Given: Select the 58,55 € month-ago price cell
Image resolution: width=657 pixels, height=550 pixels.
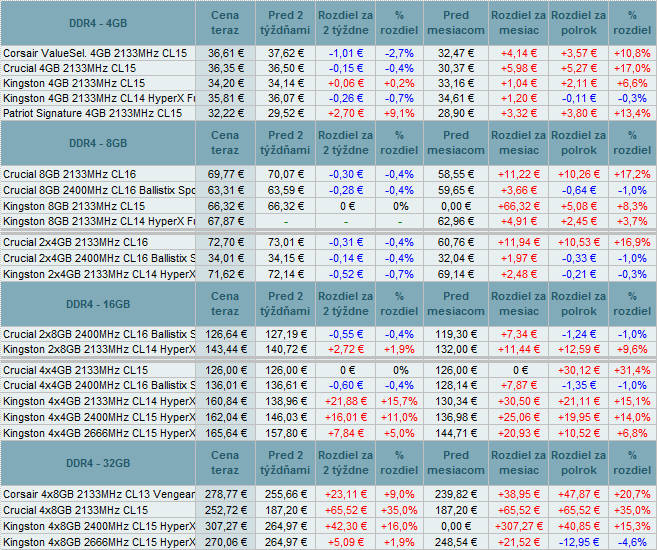Looking at the screenshot, I should pos(456,174).
